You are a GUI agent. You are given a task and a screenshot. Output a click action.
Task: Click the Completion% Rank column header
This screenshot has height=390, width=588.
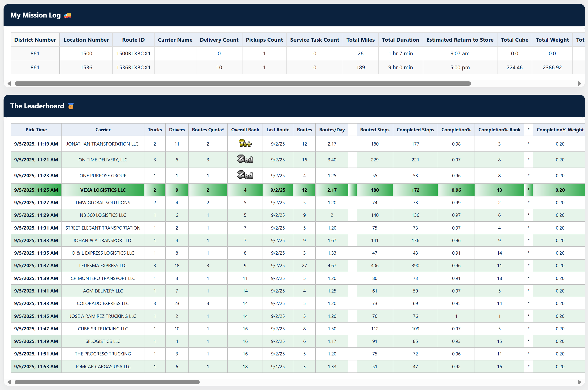(499, 130)
